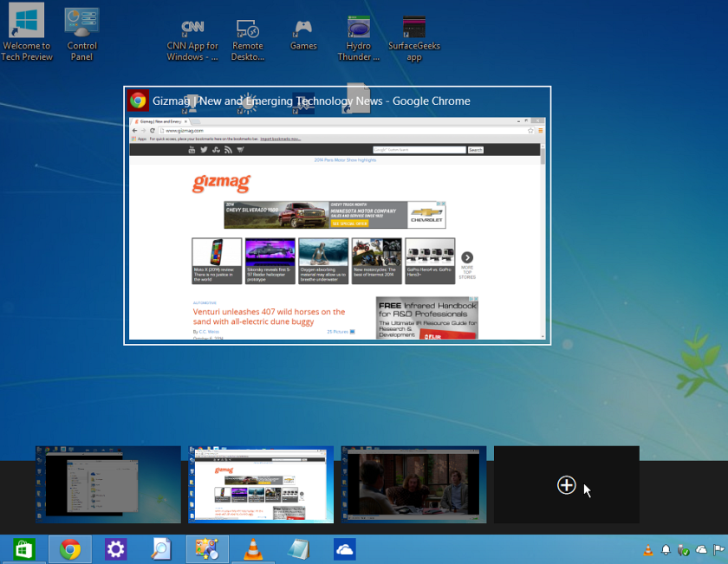The height and width of the screenshot is (564, 728).
Task: Click the Chevy Silverado banner ad
Action: 335,215
